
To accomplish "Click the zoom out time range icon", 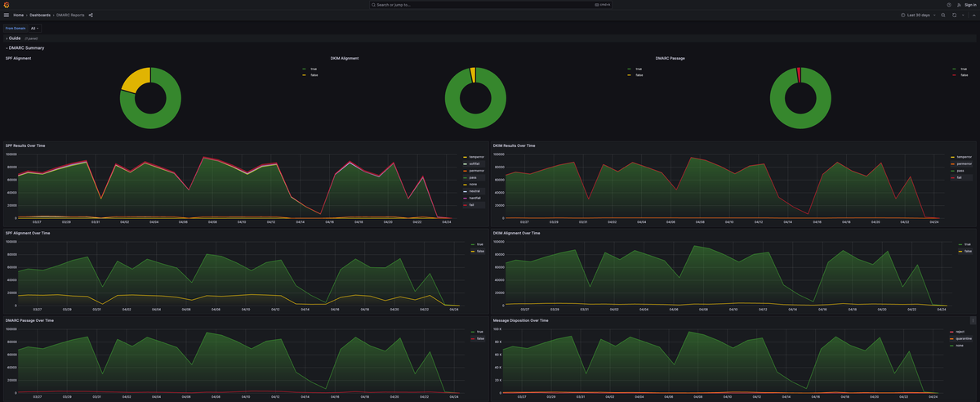I will (x=943, y=15).
